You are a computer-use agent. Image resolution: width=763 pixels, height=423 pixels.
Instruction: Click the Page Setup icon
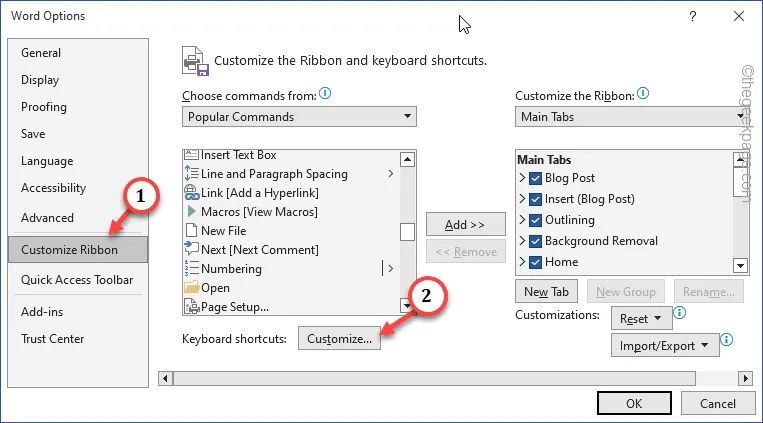(x=192, y=306)
